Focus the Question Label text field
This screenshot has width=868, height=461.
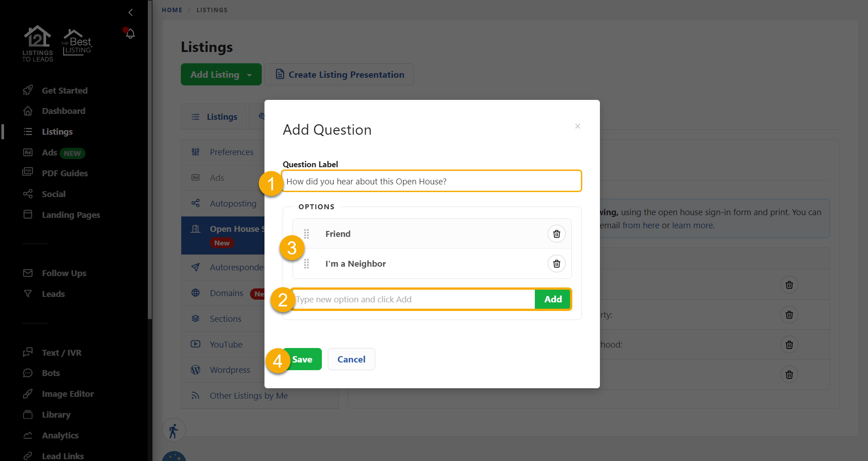(x=432, y=181)
